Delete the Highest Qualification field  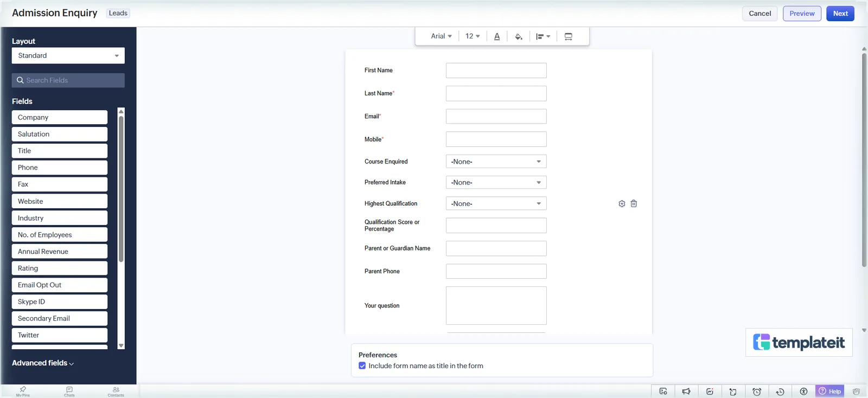click(x=634, y=204)
